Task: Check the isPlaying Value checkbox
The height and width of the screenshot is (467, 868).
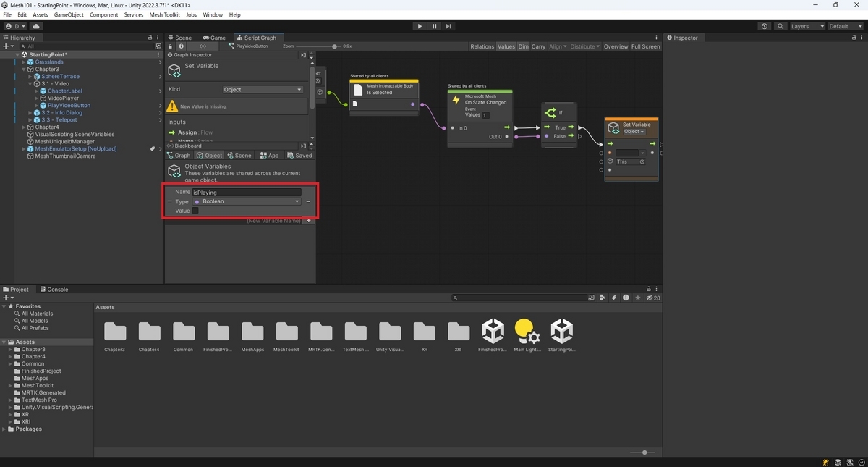Action: [195, 211]
